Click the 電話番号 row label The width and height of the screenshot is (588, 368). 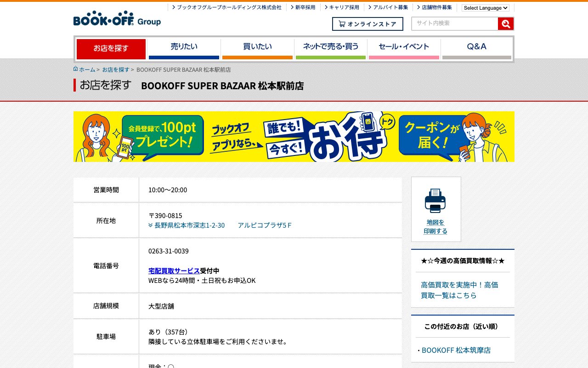pyautogui.click(x=106, y=266)
